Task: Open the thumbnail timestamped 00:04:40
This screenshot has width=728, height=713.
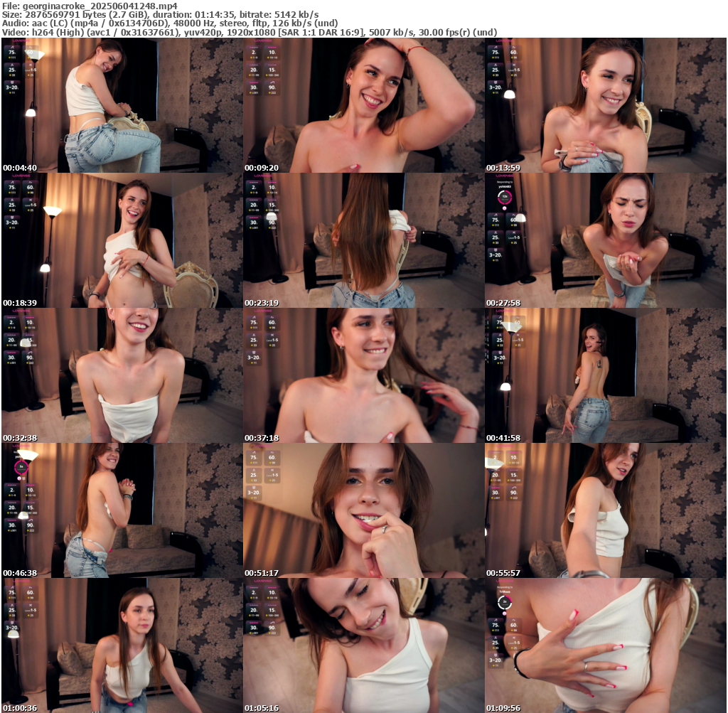Action: (122, 105)
